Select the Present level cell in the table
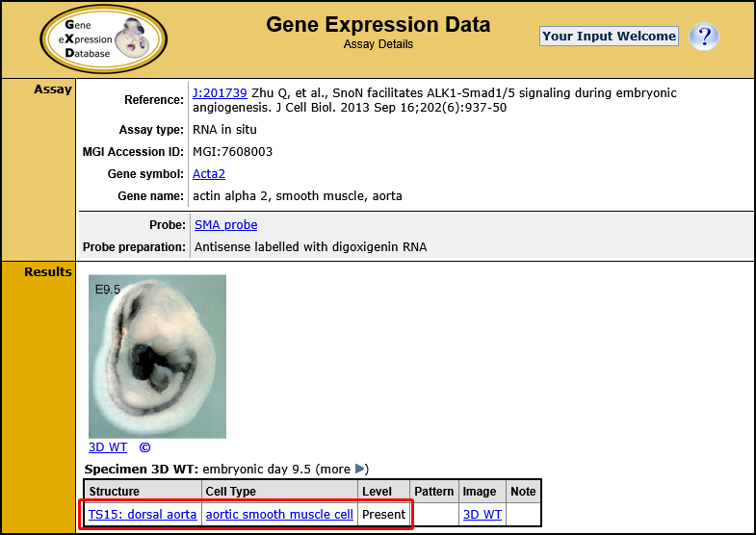 tap(383, 515)
